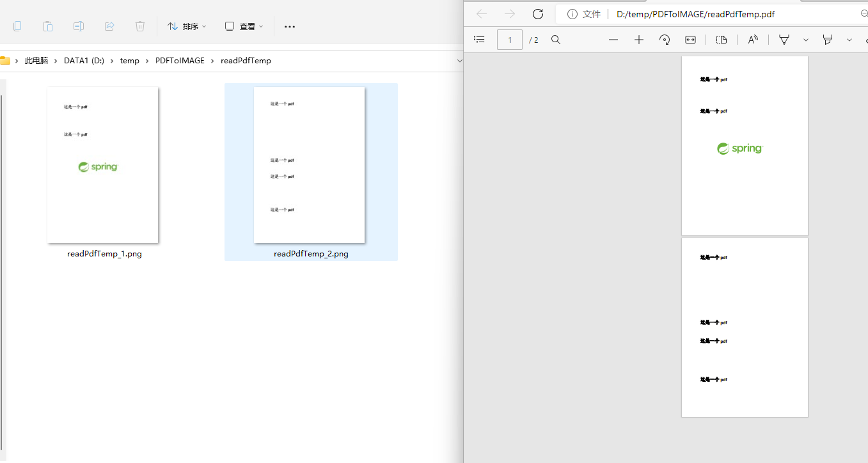Click the browser Back arrow
The width and height of the screenshot is (868, 463).
482,14
